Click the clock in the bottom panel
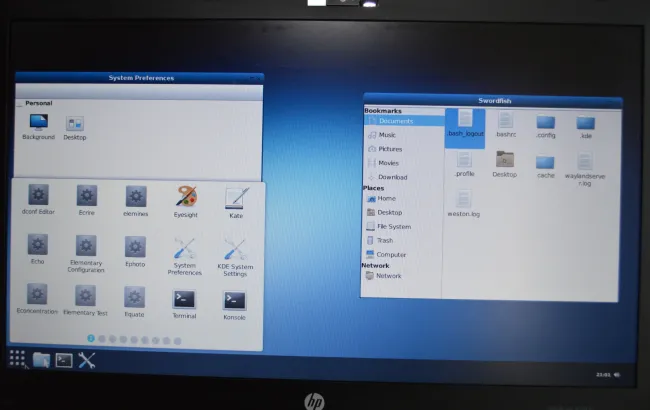The height and width of the screenshot is (410, 650). pos(603,375)
